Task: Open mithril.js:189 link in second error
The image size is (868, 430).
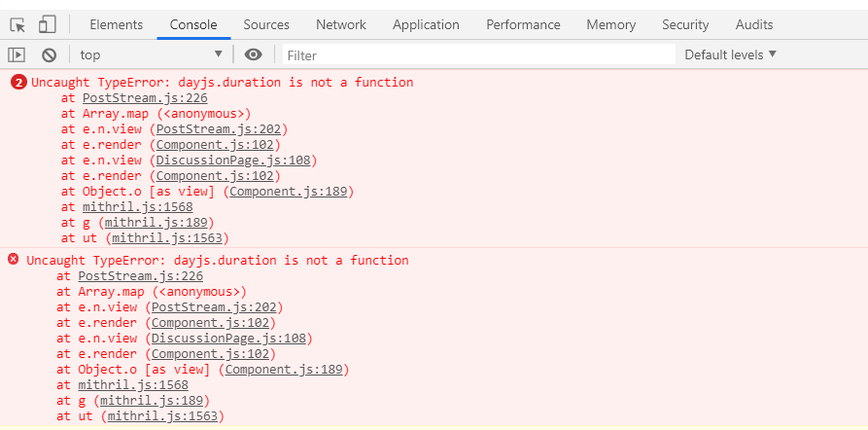Action: (x=152, y=400)
